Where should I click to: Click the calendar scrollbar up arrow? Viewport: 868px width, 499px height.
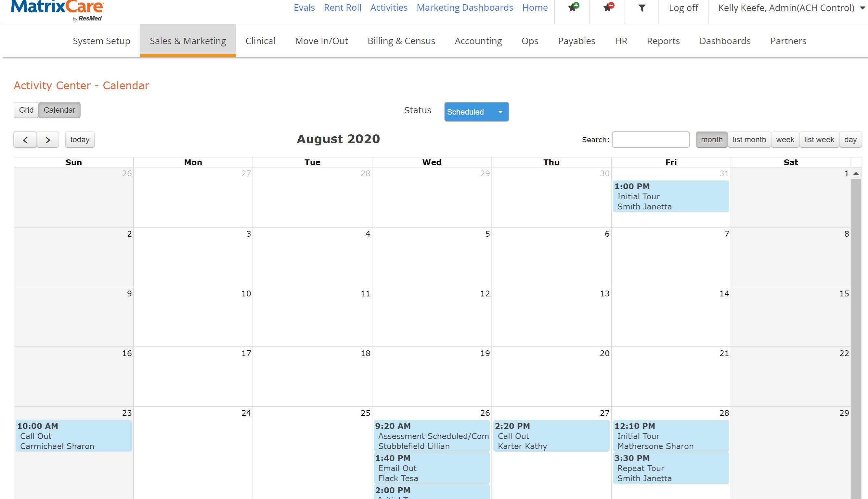pyautogui.click(x=856, y=174)
